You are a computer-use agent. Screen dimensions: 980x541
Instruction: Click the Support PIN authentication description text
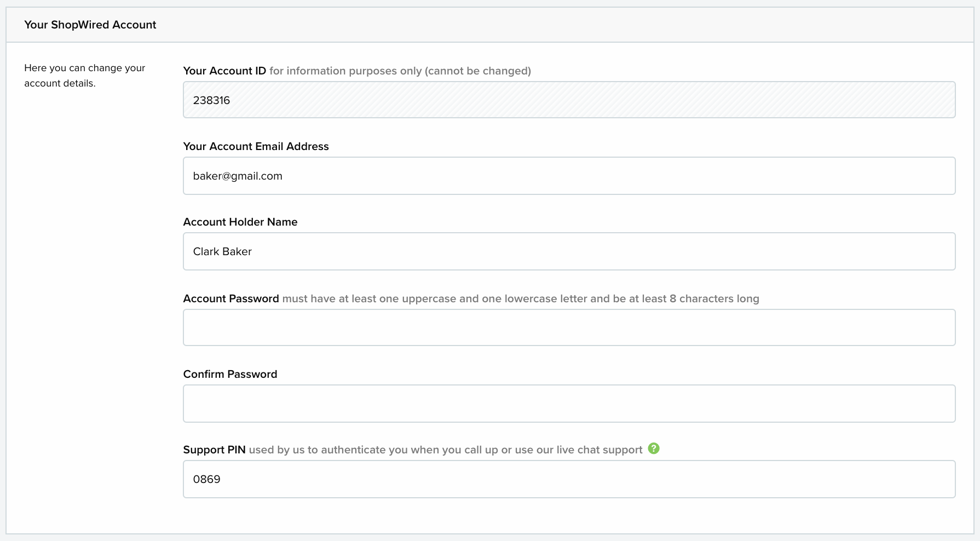446,450
